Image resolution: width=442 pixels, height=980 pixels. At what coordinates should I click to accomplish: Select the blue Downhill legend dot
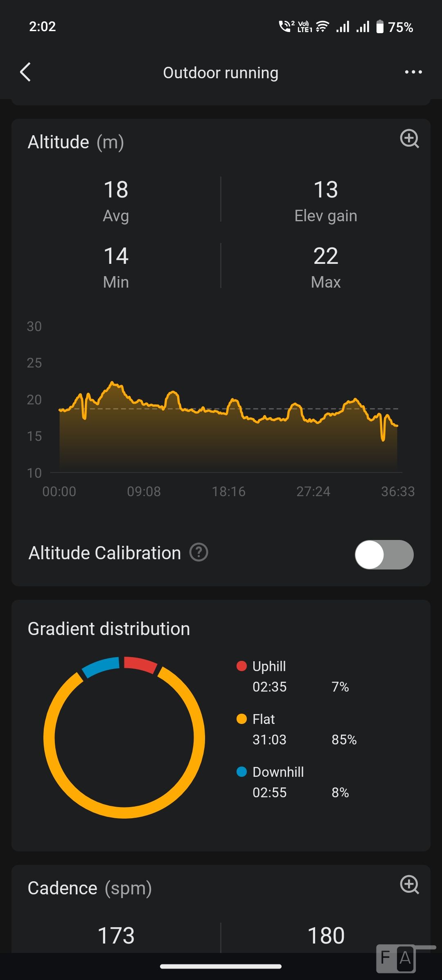point(241,772)
